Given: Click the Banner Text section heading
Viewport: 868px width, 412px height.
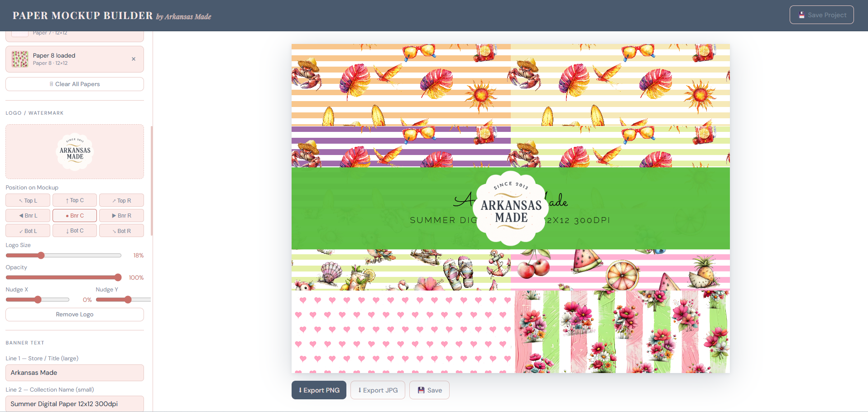Looking at the screenshot, I should click(25, 343).
